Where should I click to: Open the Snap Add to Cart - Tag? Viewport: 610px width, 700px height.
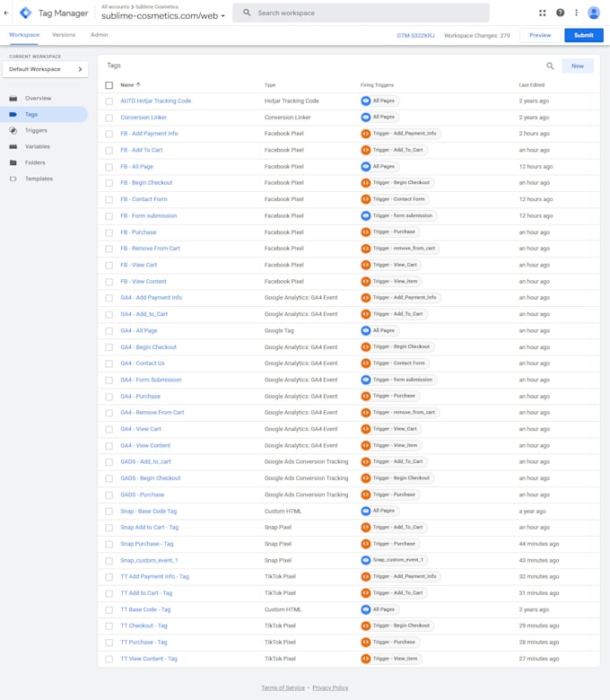(x=150, y=528)
